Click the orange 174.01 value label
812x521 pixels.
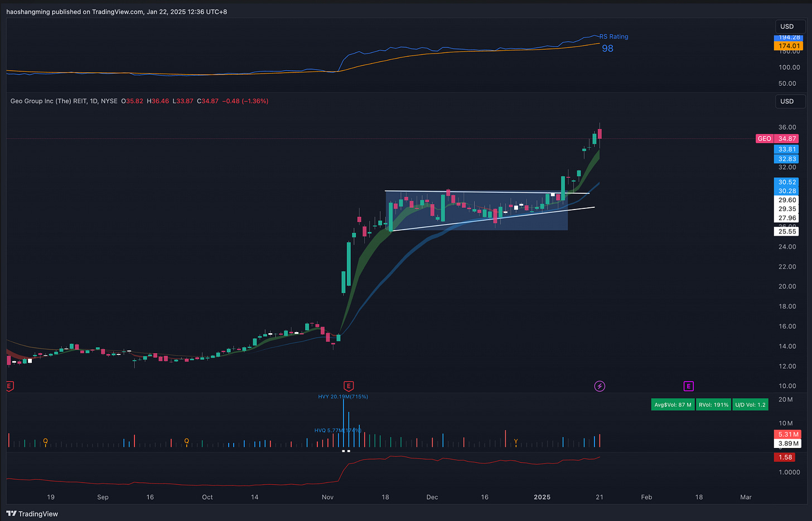click(789, 46)
